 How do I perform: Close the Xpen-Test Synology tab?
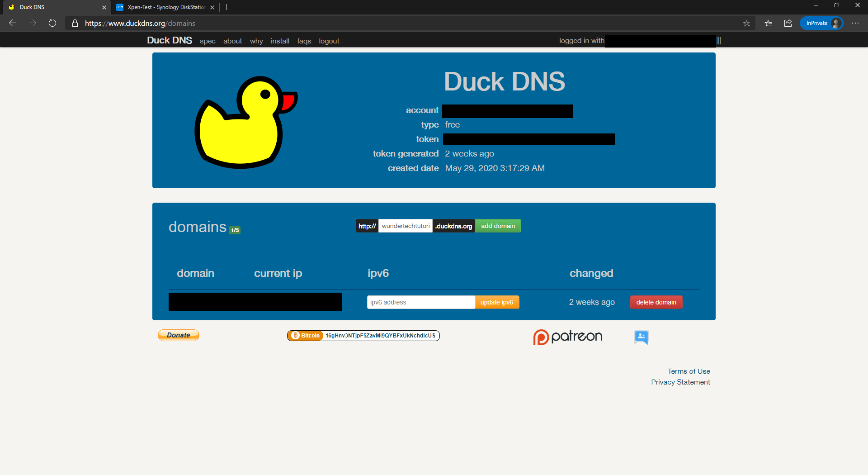click(x=212, y=7)
